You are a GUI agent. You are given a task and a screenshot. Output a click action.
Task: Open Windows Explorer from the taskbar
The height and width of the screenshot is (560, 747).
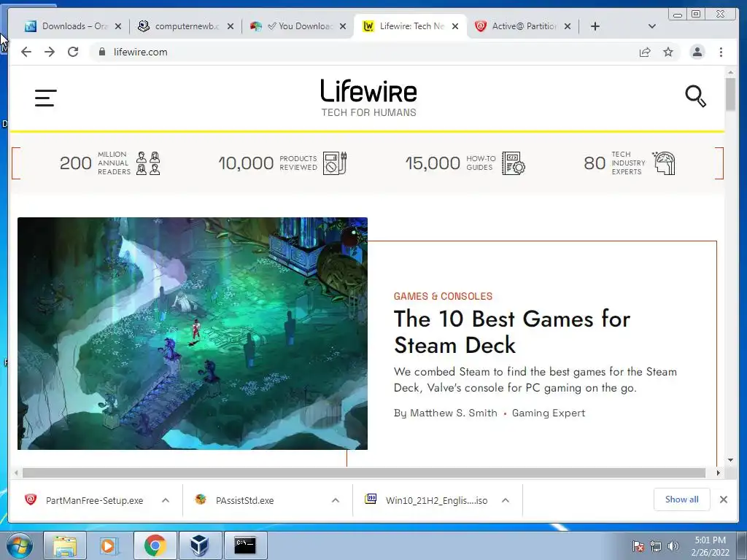pos(65,545)
